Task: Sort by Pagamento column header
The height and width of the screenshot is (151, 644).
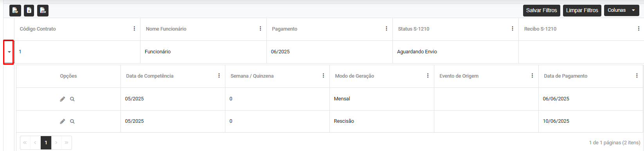Action: (x=284, y=29)
